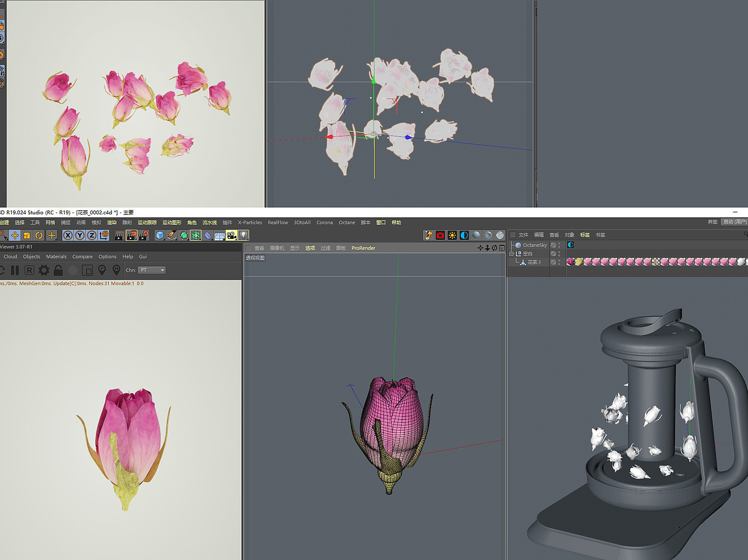Open viewport ProRender menu
The width and height of the screenshot is (748, 560).
pyautogui.click(x=363, y=248)
